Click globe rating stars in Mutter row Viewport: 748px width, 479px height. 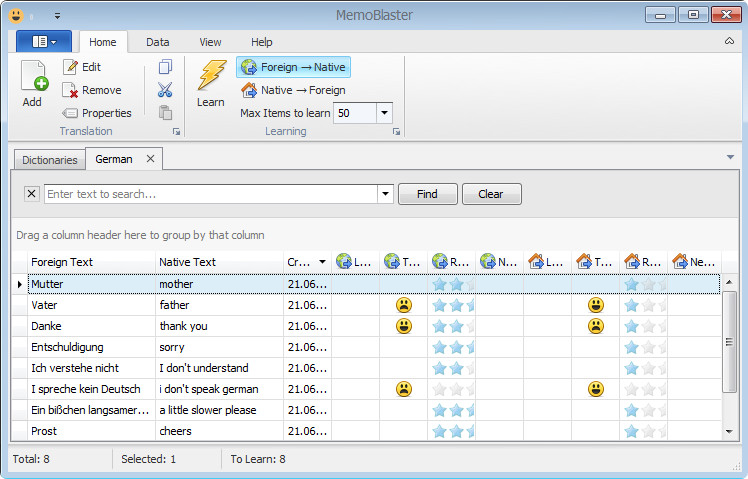[x=453, y=285]
